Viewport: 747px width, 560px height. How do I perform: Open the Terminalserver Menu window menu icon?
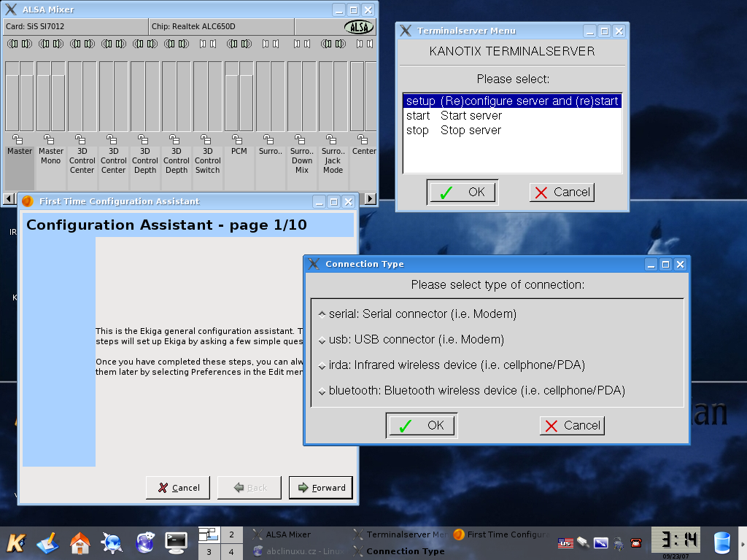(x=406, y=31)
